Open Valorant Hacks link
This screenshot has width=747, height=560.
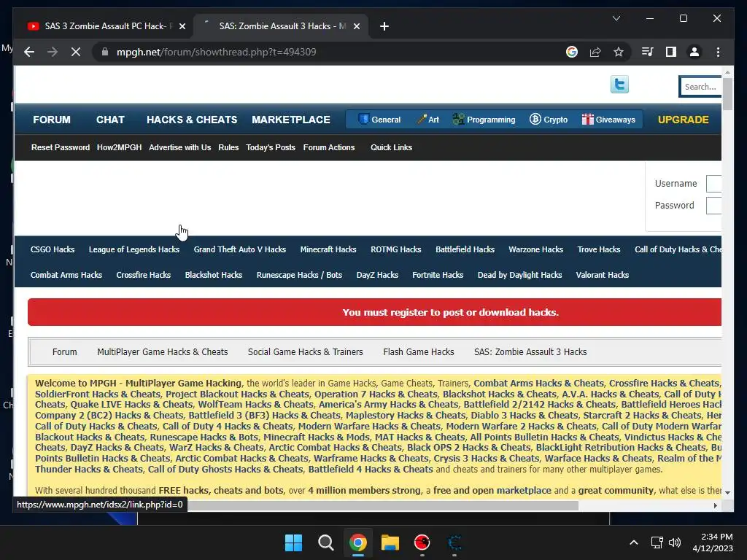coord(602,275)
